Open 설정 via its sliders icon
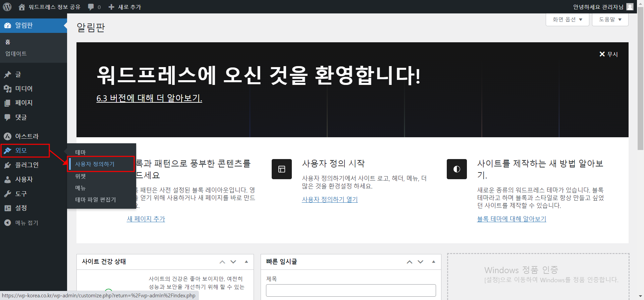This screenshot has width=644, height=300. point(7,208)
